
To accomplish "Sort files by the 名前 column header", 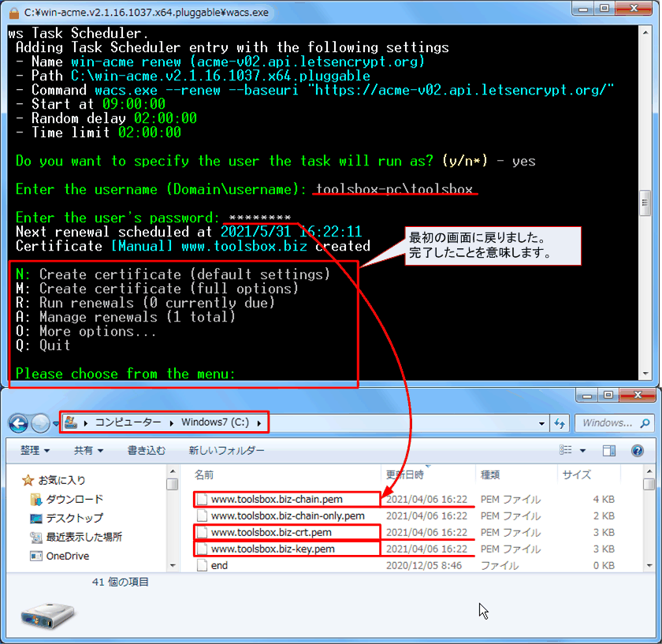I will pyautogui.click(x=204, y=475).
